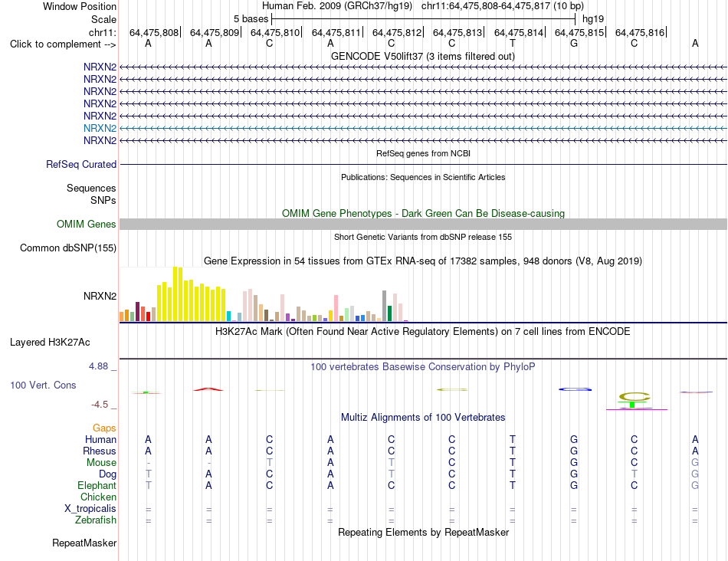Click the 'SNPs' publications subtrack label
The height and width of the screenshot is (561, 728).
pyautogui.click(x=103, y=200)
